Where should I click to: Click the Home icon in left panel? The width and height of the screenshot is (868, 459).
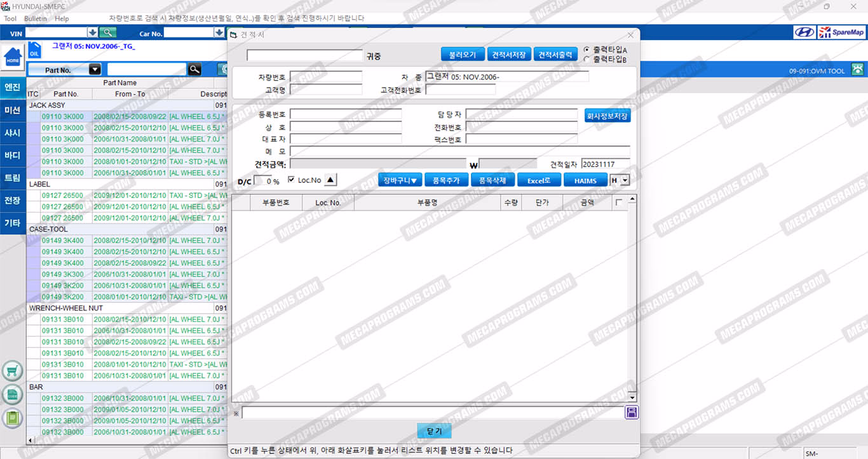tap(13, 58)
